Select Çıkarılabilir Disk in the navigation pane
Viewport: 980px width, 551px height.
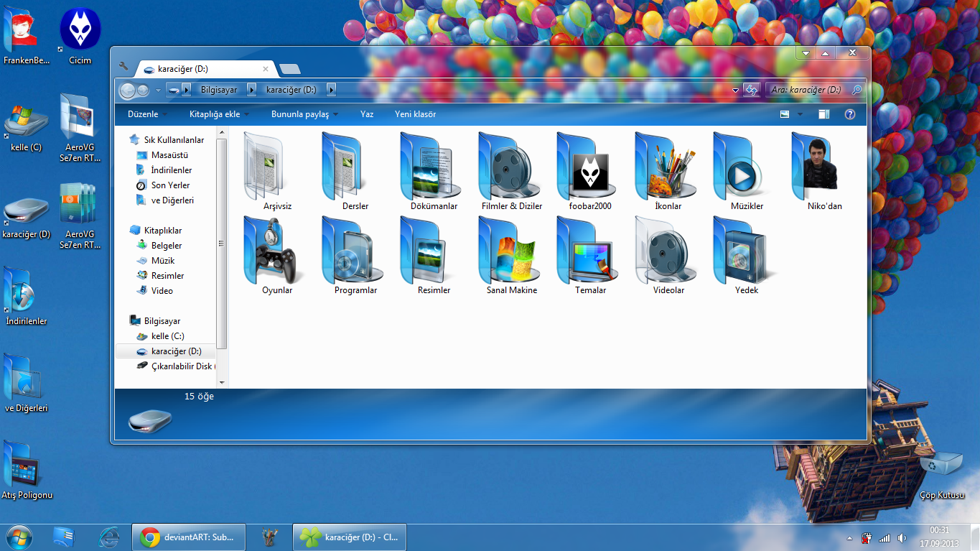point(174,366)
